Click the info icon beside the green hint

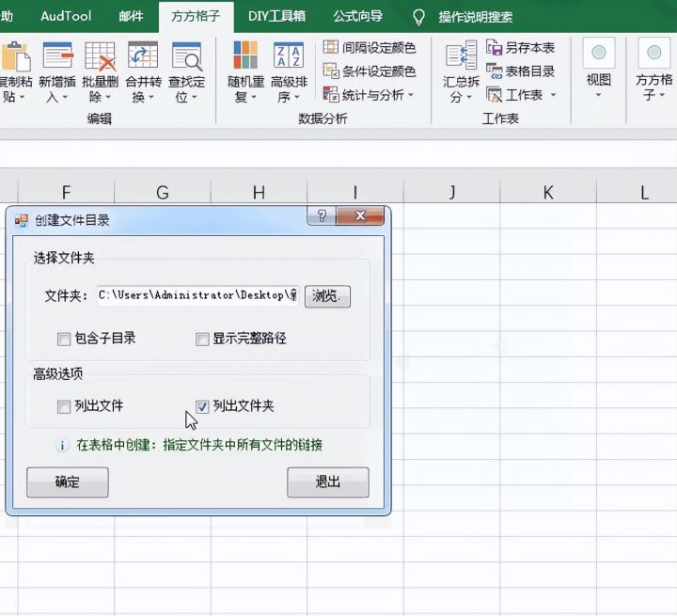click(x=62, y=445)
